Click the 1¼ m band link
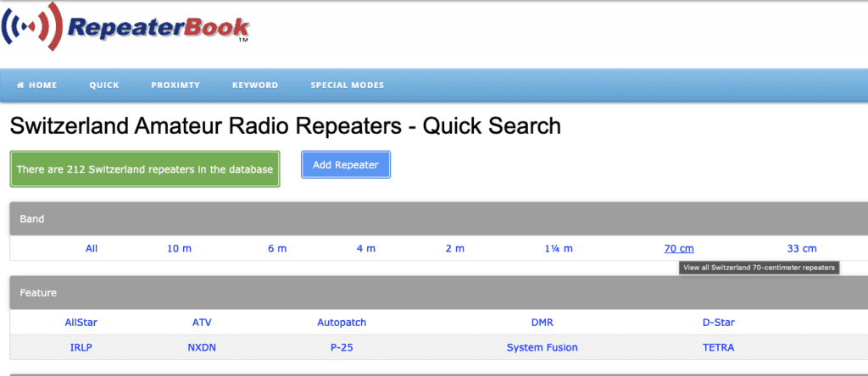 coord(559,248)
